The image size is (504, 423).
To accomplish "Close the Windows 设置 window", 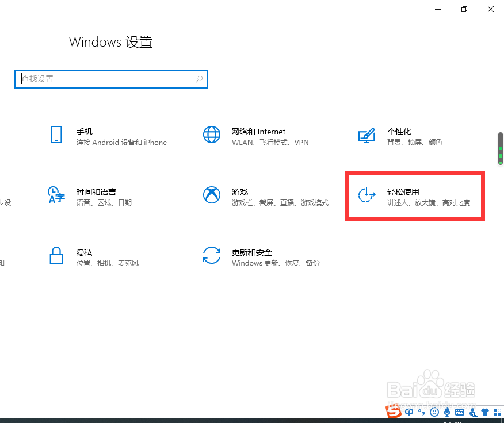I will 491,9.
